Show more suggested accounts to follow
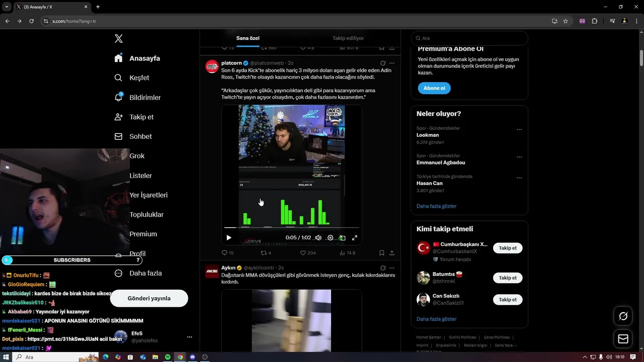 436,319
